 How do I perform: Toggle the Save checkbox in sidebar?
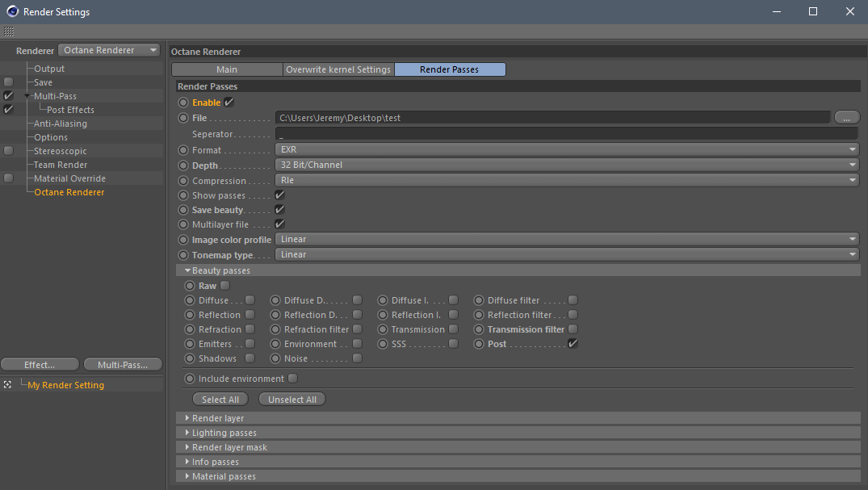8,82
